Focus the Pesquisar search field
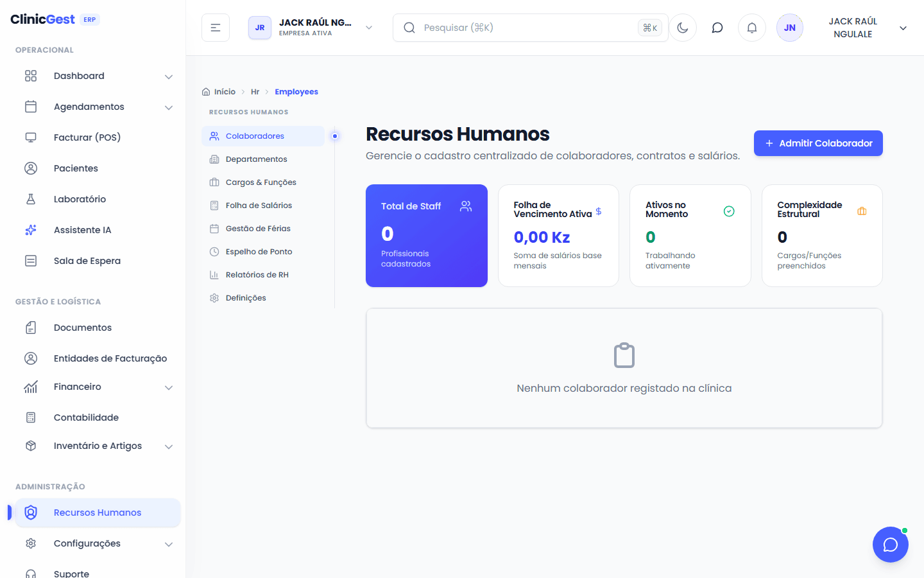The width and height of the screenshot is (924, 578). 531,28
